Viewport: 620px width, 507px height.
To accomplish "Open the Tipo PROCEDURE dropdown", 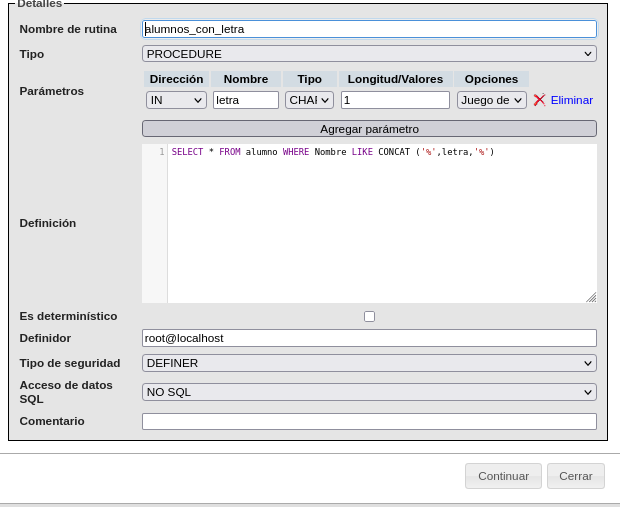I will 369,54.
